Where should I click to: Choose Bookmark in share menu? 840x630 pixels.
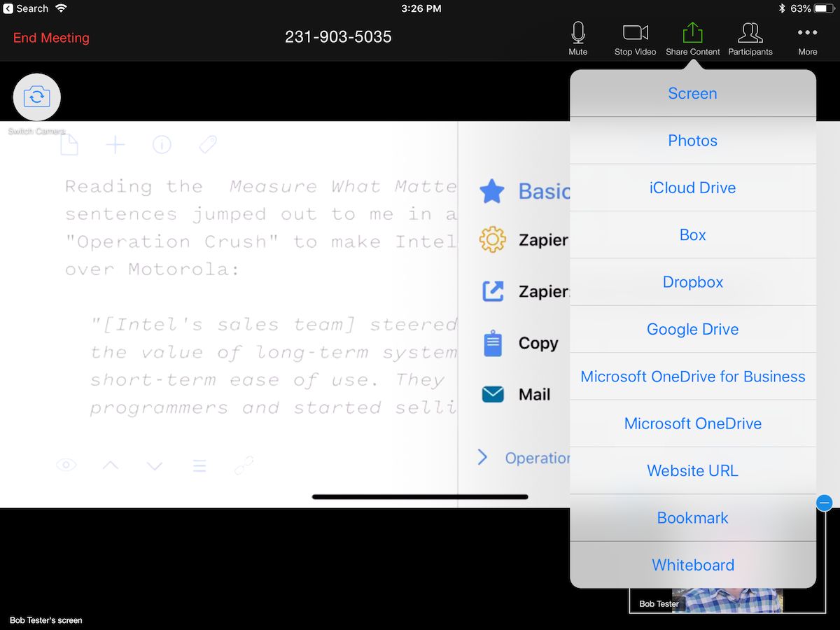point(693,518)
